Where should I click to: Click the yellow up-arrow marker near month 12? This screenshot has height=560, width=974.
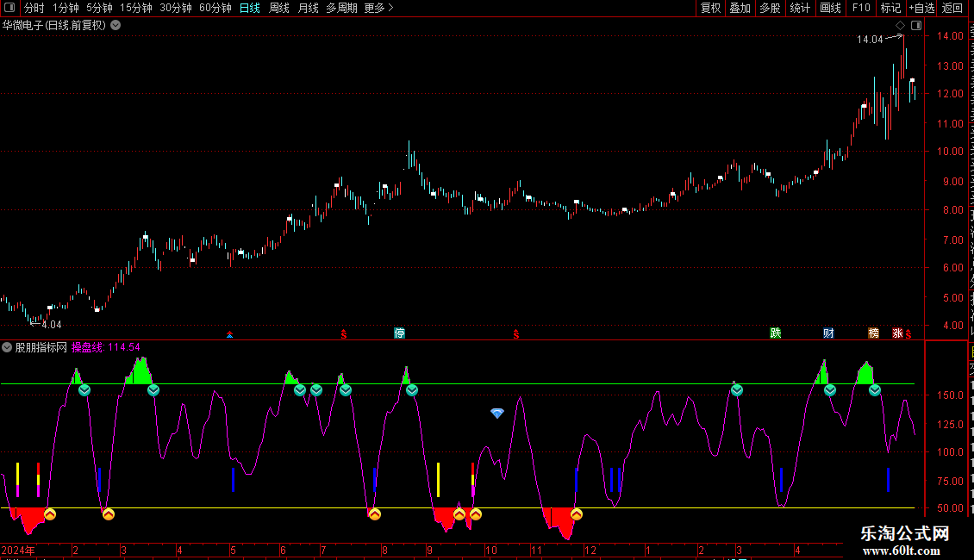pos(577,514)
